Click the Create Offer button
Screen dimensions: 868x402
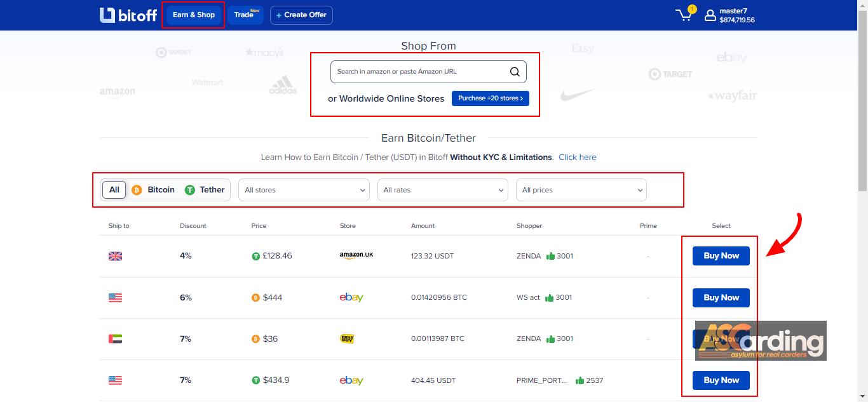pos(301,15)
